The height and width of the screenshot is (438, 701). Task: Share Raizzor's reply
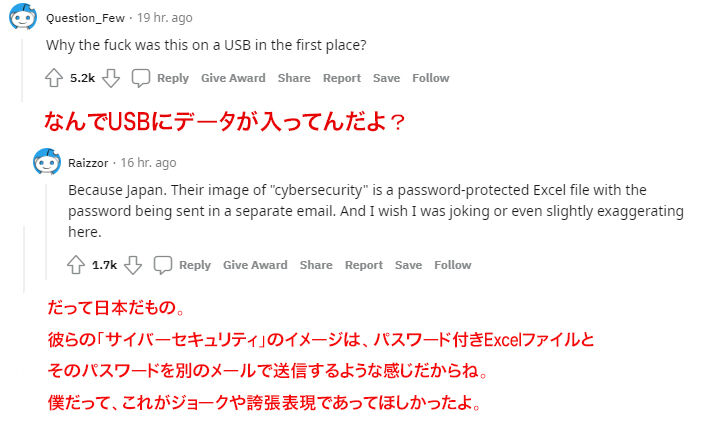tap(316, 265)
